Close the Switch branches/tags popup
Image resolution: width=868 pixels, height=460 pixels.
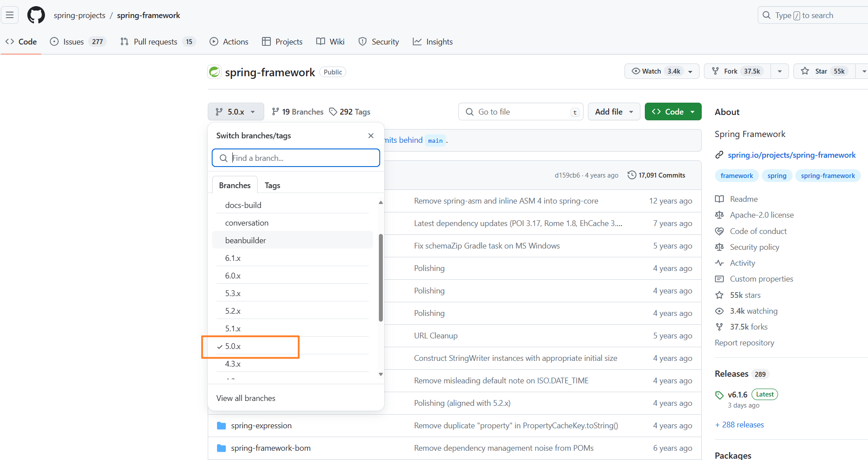[x=370, y=136]
